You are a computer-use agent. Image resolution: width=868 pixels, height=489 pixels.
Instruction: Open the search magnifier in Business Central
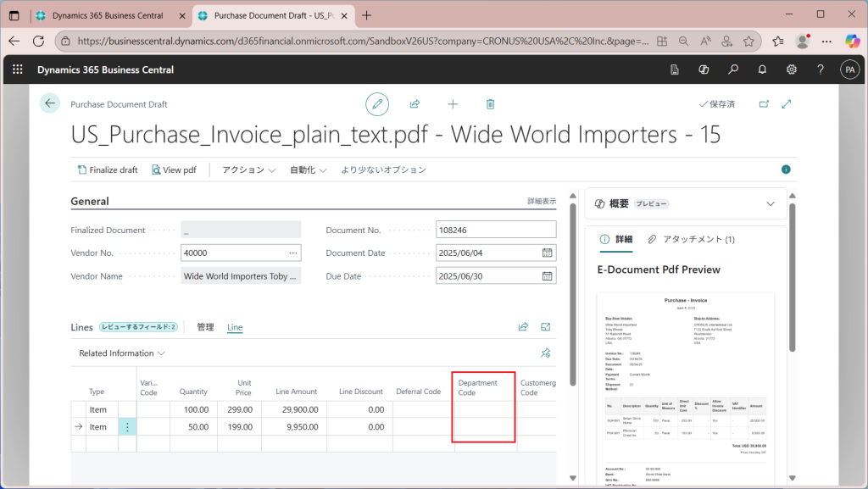click(x=733, y=69)
